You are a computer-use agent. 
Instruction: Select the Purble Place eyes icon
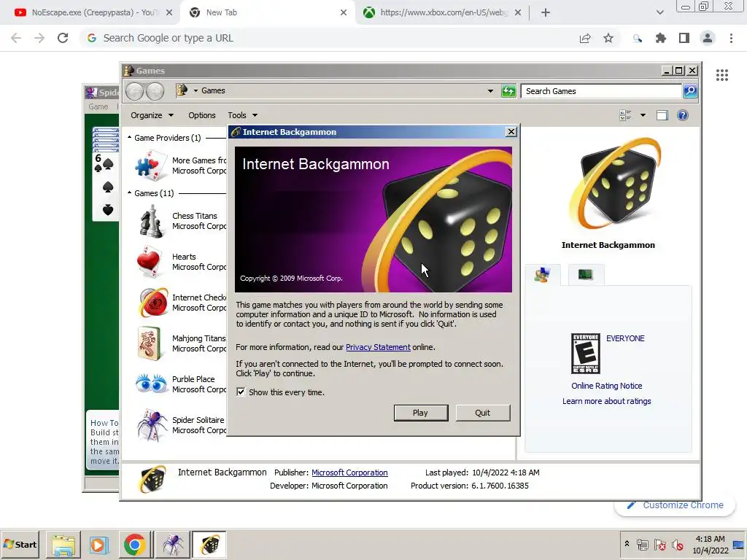point(151,384)
